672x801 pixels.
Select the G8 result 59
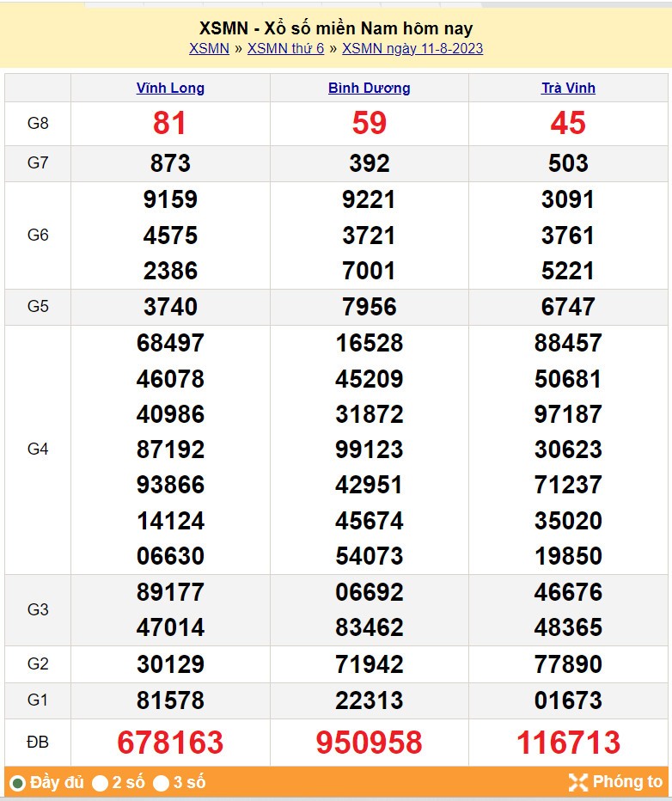click(370, 124)
